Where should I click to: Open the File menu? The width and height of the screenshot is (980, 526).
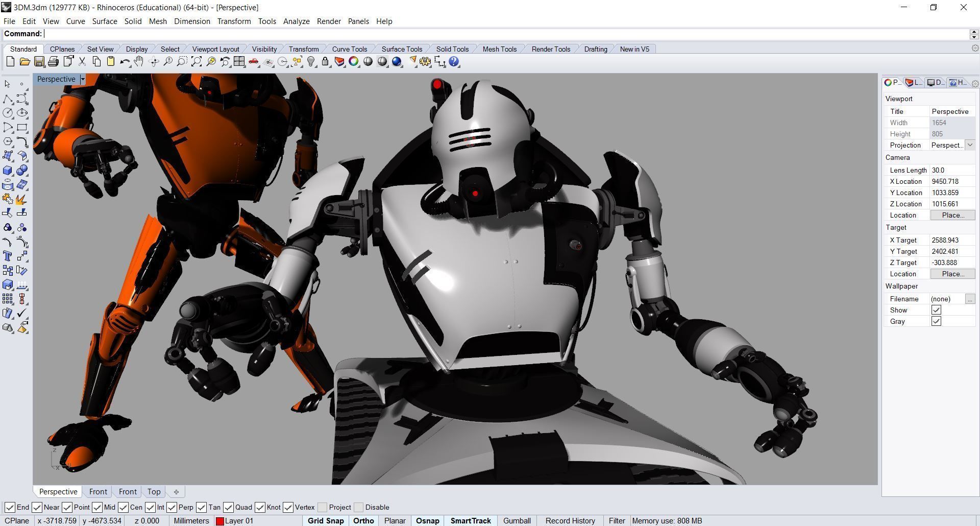coord(9,21)
